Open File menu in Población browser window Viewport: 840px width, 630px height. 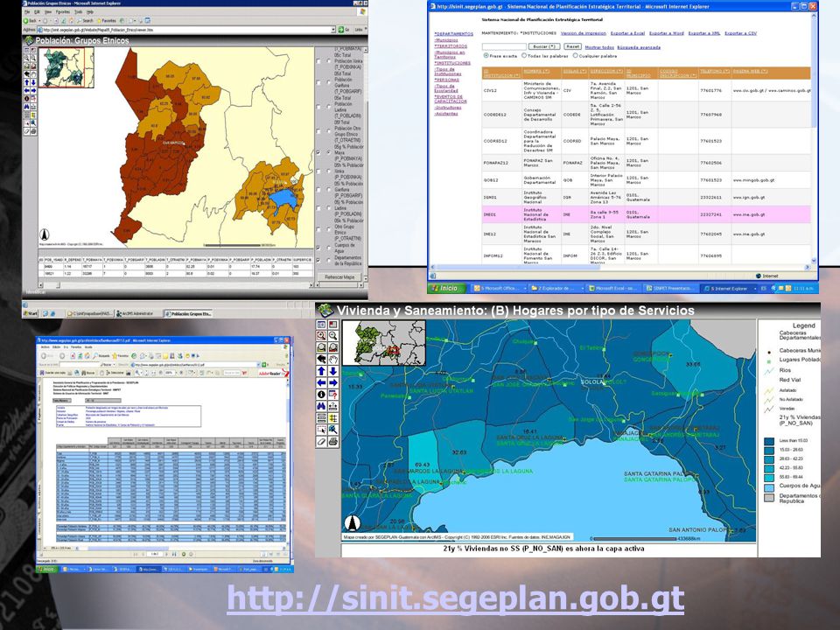(x=27, y=11)
